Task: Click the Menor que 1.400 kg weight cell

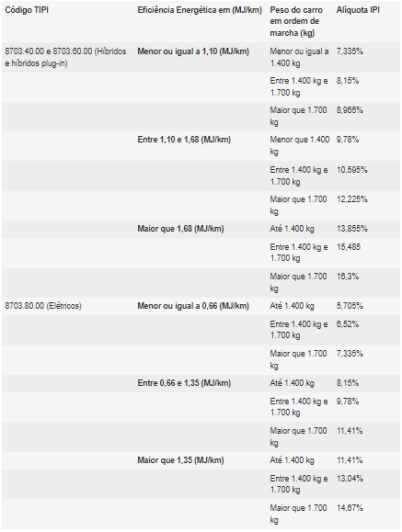Action: click(299, 145)
